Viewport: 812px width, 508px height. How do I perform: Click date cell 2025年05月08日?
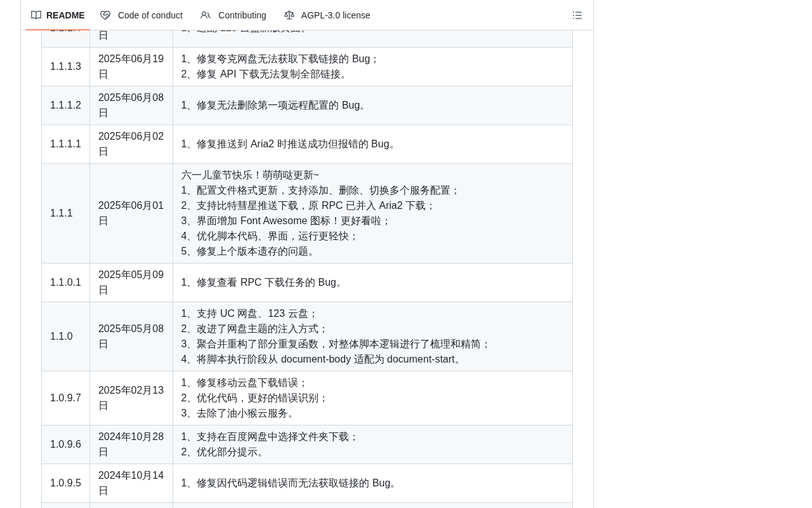[131, 337]
